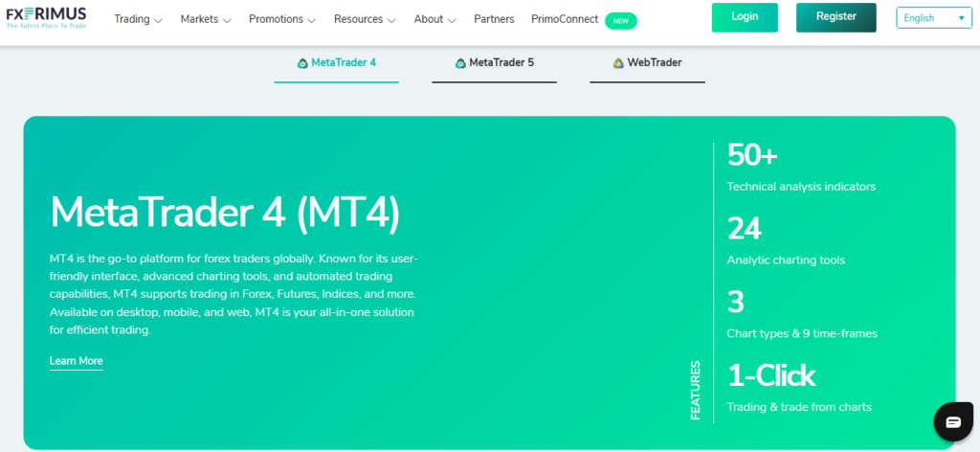Image resolution: width=980 pixels, height=452 pixels.
Task: Switch to the MetaTrader 4 tab
Action: tap(336, 68)
